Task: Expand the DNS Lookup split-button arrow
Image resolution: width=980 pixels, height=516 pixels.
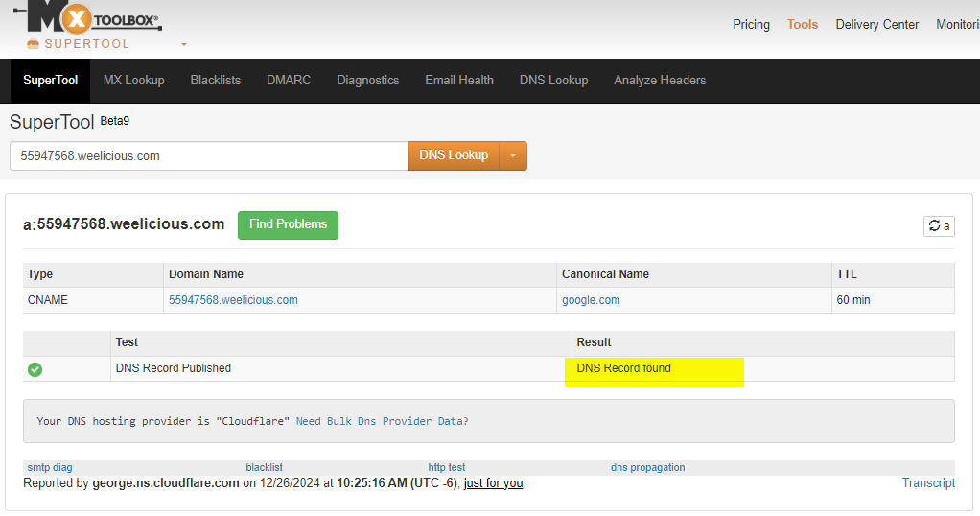Action: [x=513, y=155]
